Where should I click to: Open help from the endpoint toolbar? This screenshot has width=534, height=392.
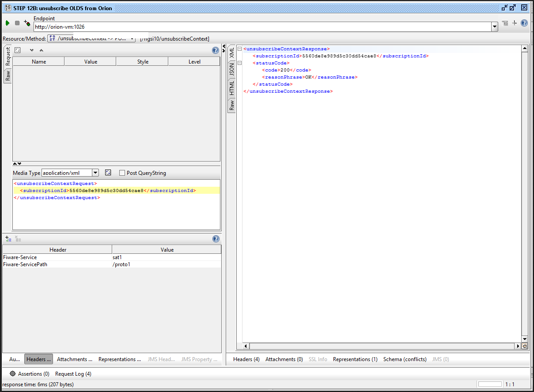click(524, 23)
